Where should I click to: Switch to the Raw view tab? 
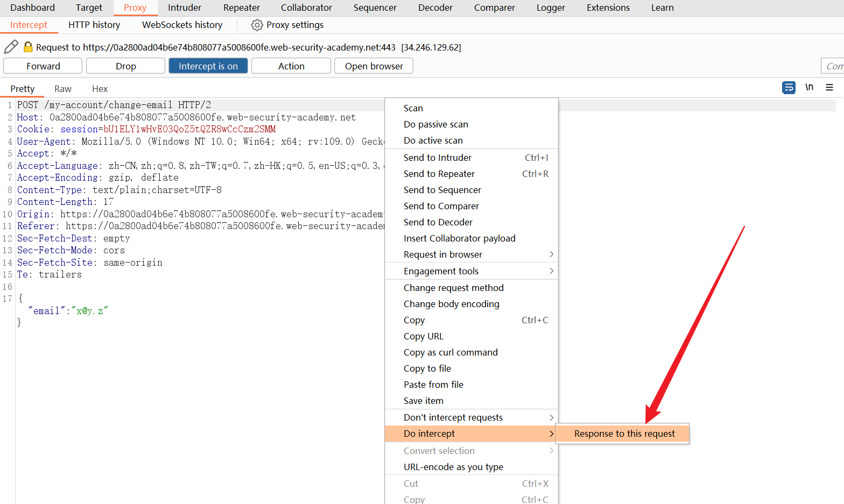(x=63, y=89)
